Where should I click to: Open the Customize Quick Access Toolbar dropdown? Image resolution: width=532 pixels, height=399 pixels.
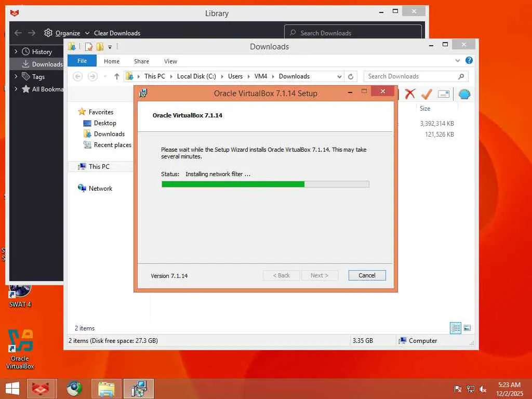click(110, 47)
